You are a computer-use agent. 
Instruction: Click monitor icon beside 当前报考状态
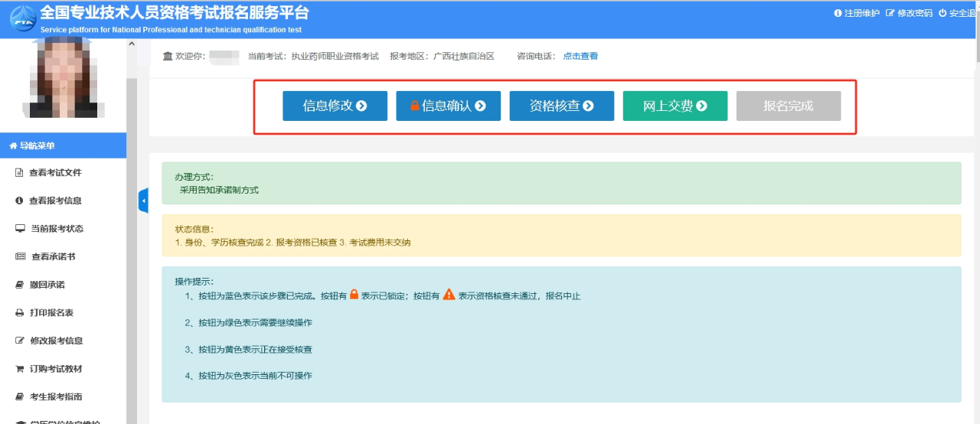tap(20, 229)
